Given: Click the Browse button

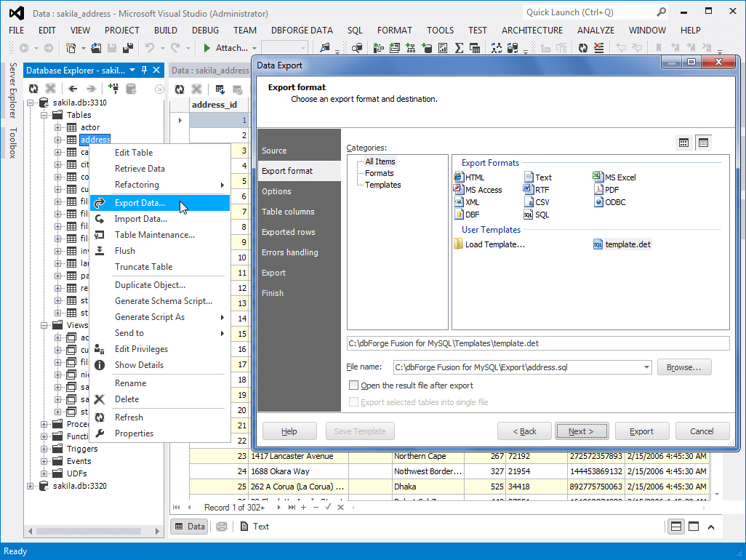Looking at the screenshot, I should coord(683,367).
